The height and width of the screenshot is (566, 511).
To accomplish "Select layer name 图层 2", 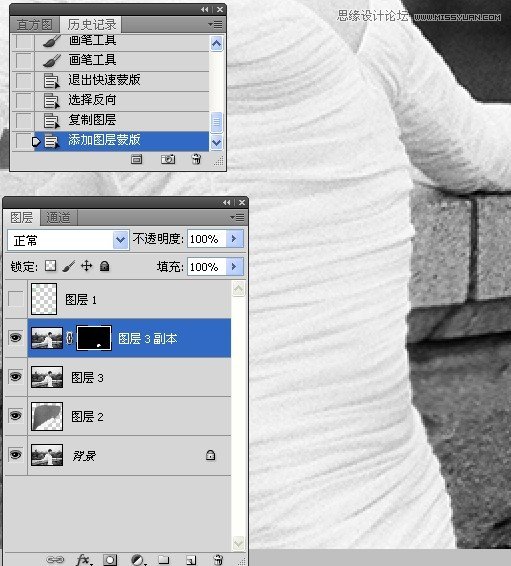I will [x=87, y=417].
